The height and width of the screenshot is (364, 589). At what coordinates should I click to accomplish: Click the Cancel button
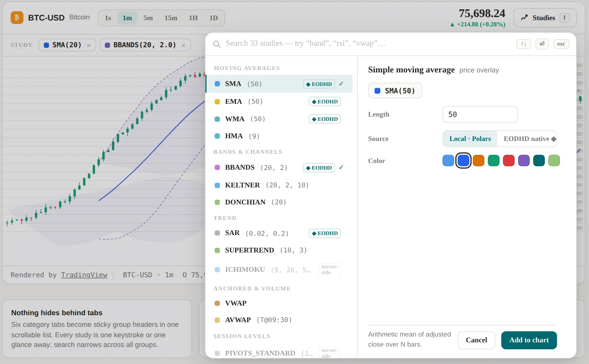point(477,340)
